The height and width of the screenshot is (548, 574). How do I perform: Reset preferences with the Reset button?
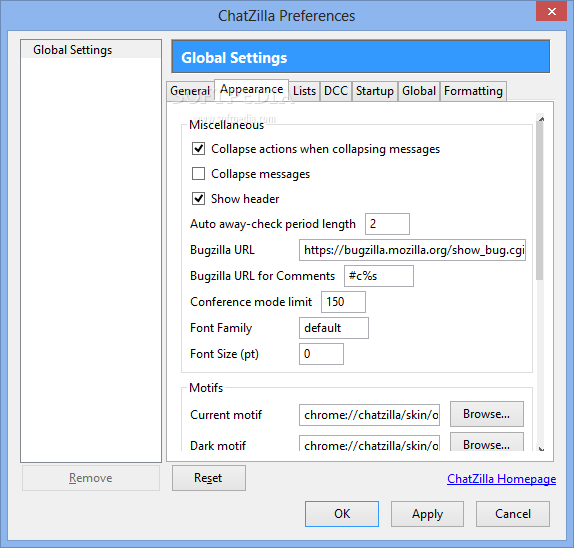tap(209, 478)
